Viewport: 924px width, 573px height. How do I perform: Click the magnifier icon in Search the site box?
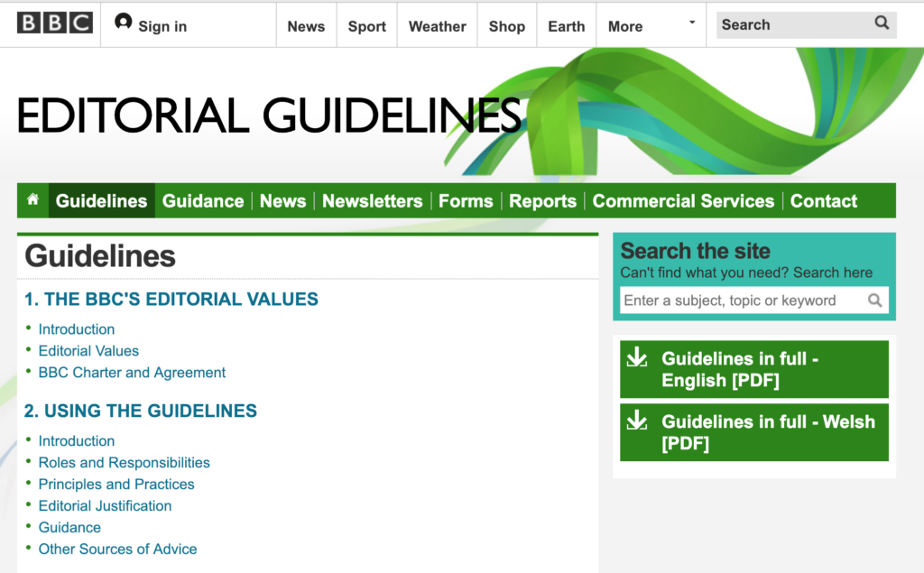pyautogui.click(x=875, y=300)
